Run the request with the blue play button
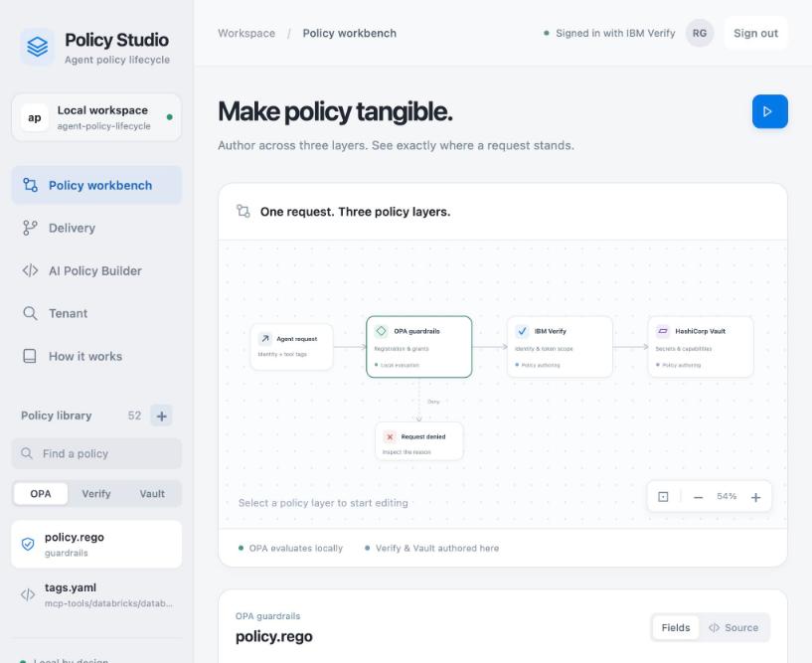 770,111
